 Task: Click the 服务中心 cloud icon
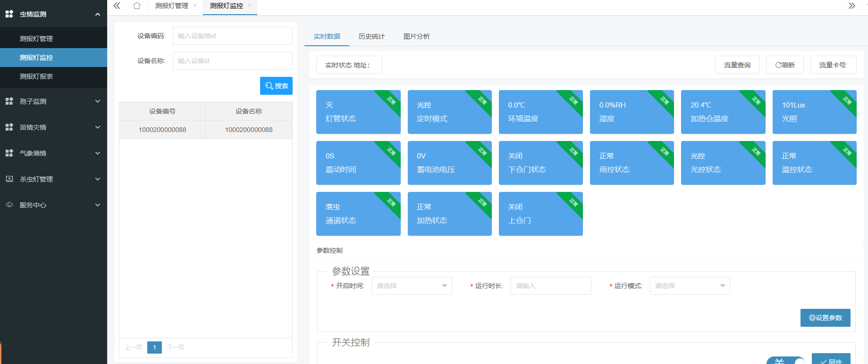[9, 205]
